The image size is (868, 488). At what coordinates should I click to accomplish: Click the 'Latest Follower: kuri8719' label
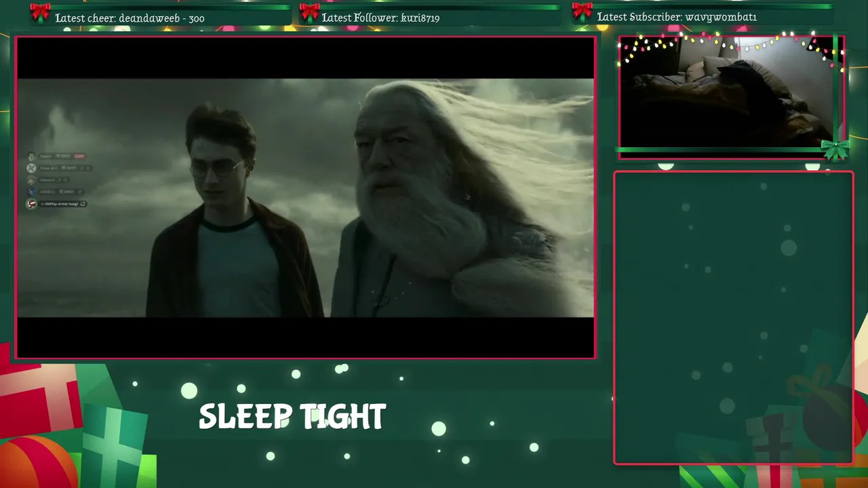[380, 18]
